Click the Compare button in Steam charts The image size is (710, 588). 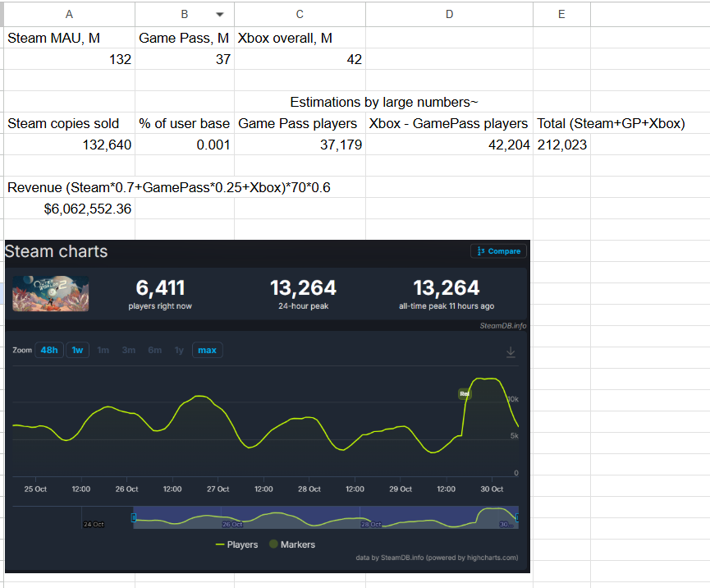click(x=498, y=251)
